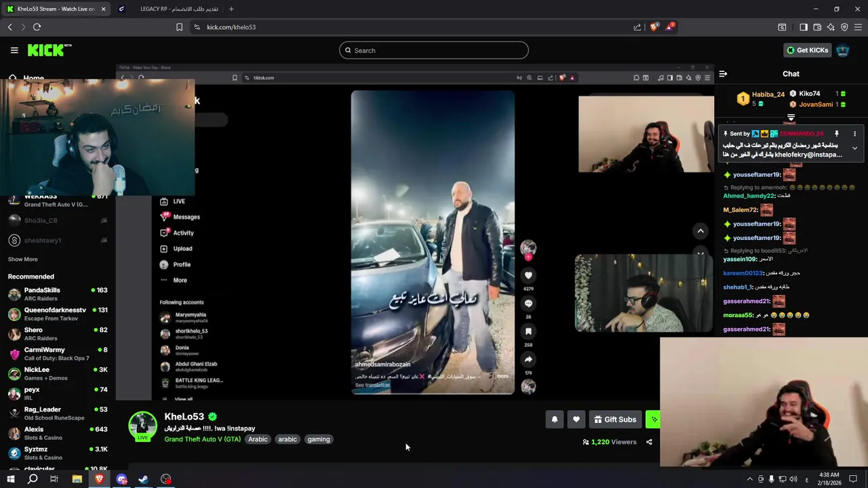Expand the pinned chat message chevron
The height and width of the screenshot is (488, 868).
pyautogui.click(x=854, y=148)
